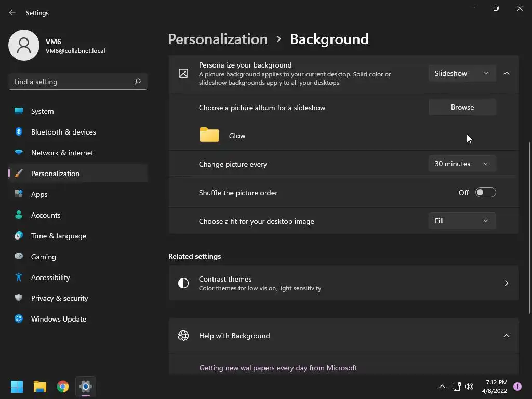Click the Windows Update sync icon
The height and width of the screenshot is (399, 532).
19,319
